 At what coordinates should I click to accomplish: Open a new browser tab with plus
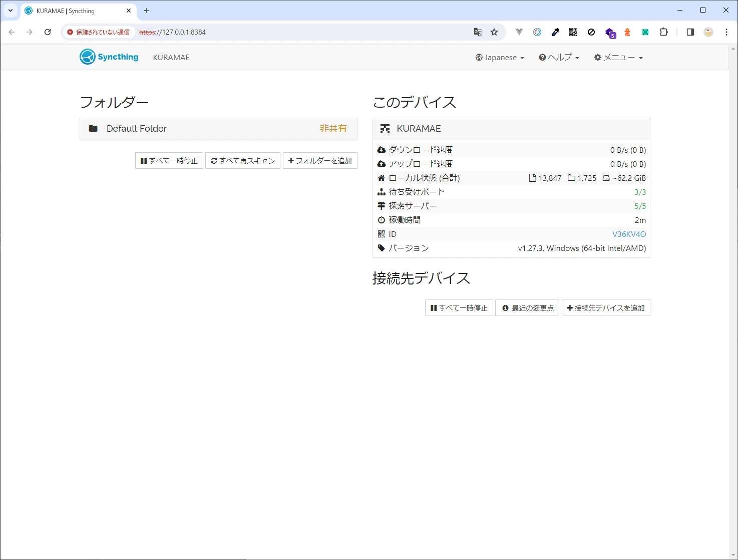click(147, 11)
